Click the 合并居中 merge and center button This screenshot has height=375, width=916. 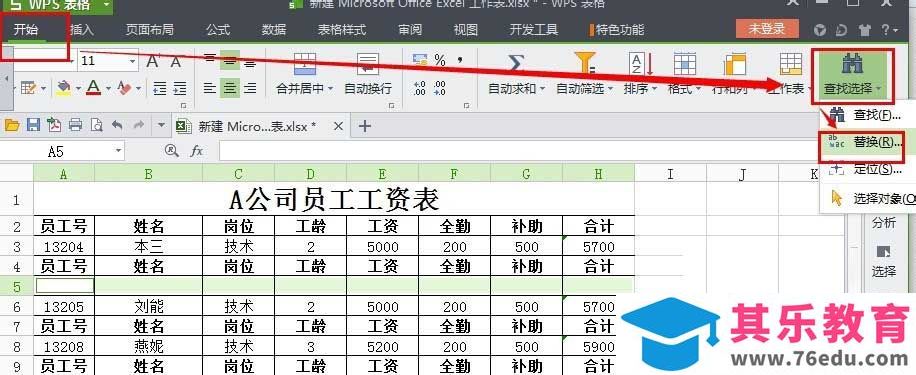(x=304, y=74)
